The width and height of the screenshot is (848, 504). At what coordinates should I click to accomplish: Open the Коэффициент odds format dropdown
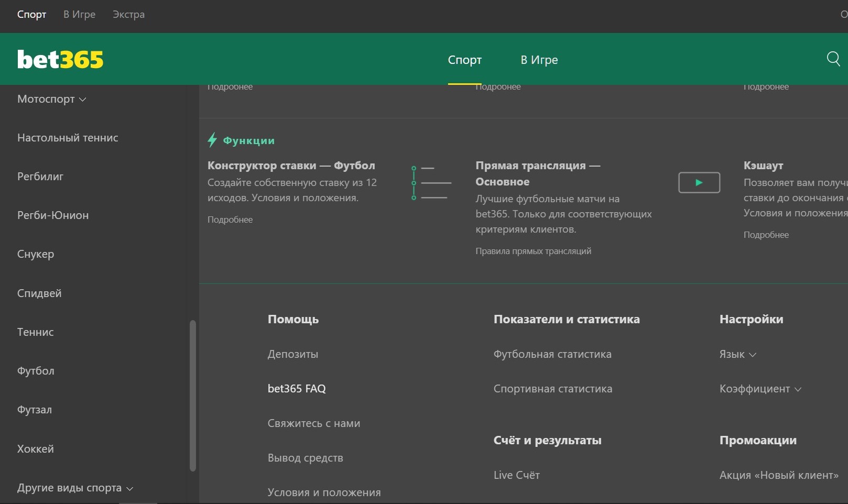pyautogui.click(x=760, y=389)
